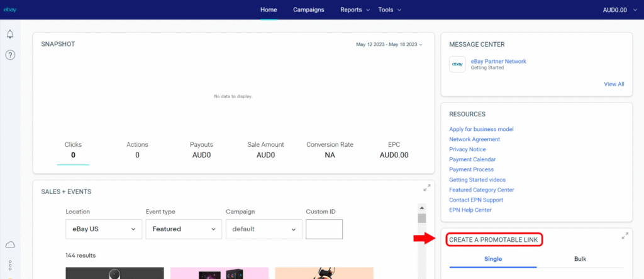Expand the Tools menu

[390, 9]
